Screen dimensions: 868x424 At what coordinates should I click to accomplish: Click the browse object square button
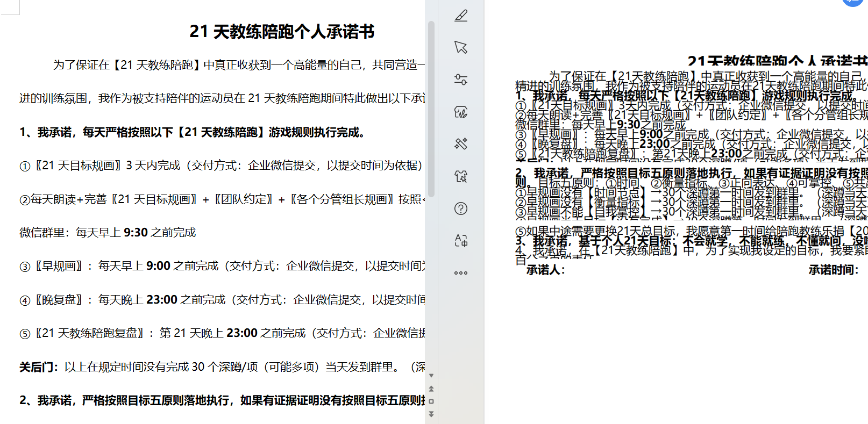coord(431,401)
